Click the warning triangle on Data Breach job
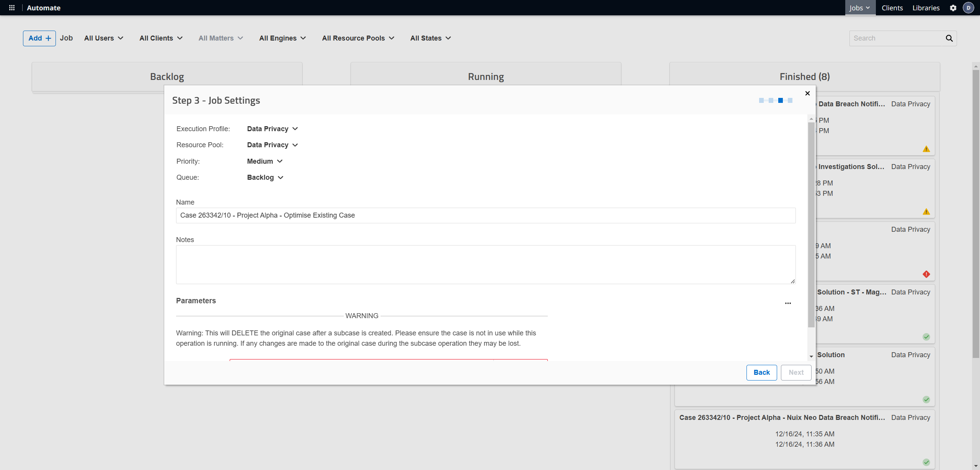The height and width of the screenshot is (470, 980). [926, 149]
